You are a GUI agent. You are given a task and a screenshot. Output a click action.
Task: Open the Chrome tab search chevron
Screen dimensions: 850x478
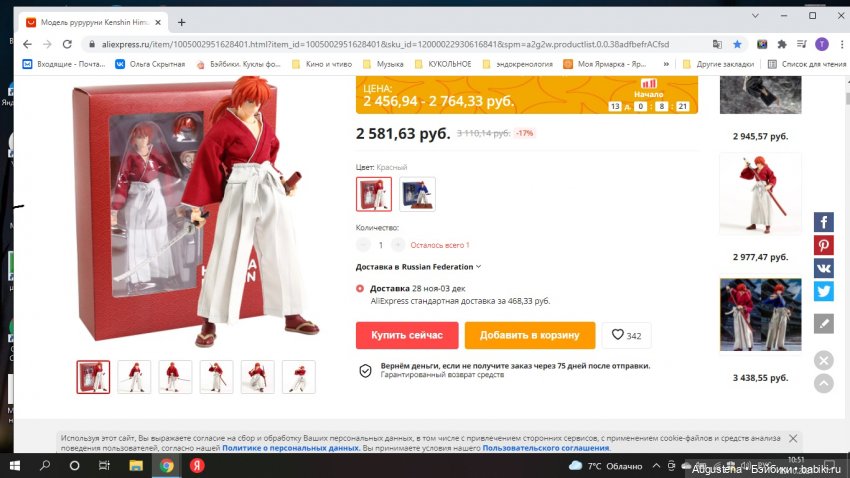coord(755,16)
